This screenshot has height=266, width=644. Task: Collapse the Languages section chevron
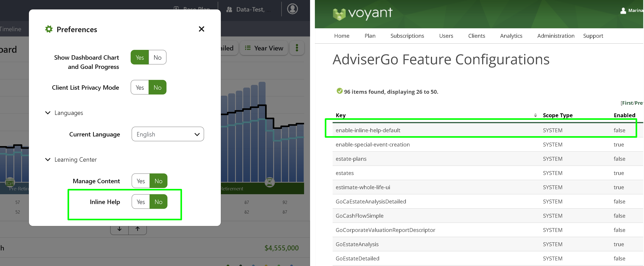(48, 113)
